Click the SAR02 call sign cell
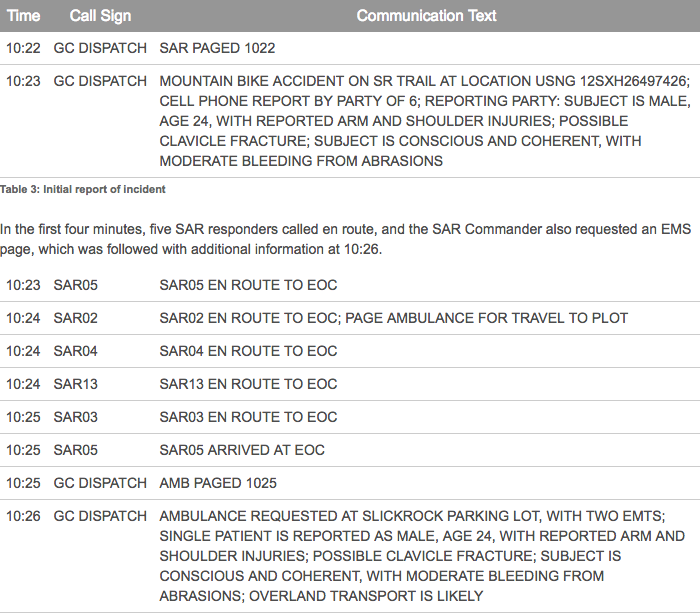 (x=76, y=318)
